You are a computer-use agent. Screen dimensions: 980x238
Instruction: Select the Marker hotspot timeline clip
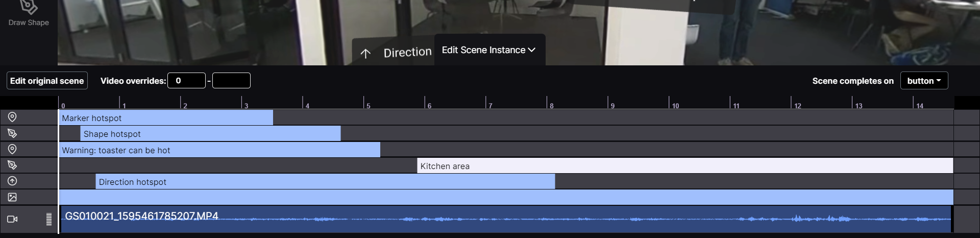(166, 117)
